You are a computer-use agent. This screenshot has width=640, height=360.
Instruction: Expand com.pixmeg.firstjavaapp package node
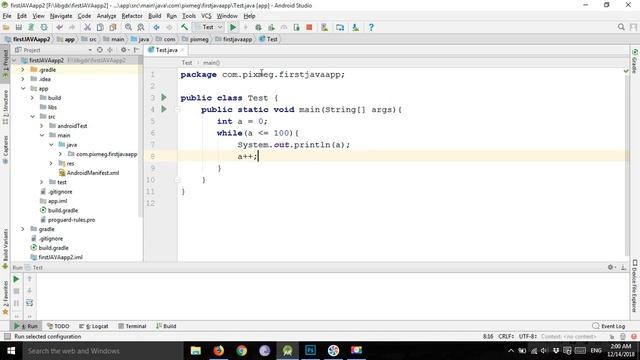60,154
